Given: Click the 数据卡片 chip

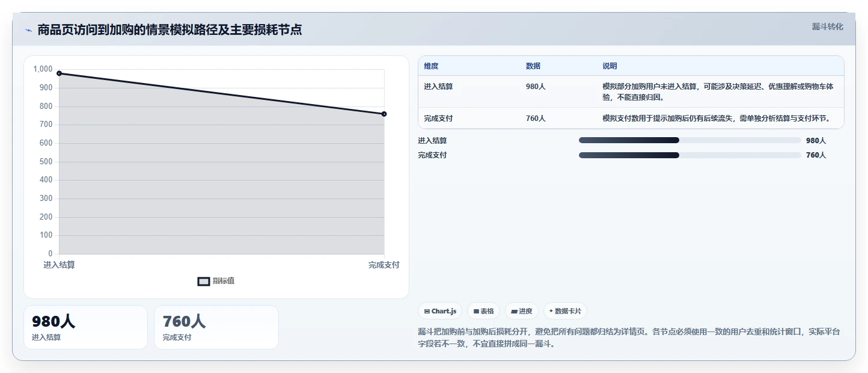Looking at the screenshot, I should 565,311.
